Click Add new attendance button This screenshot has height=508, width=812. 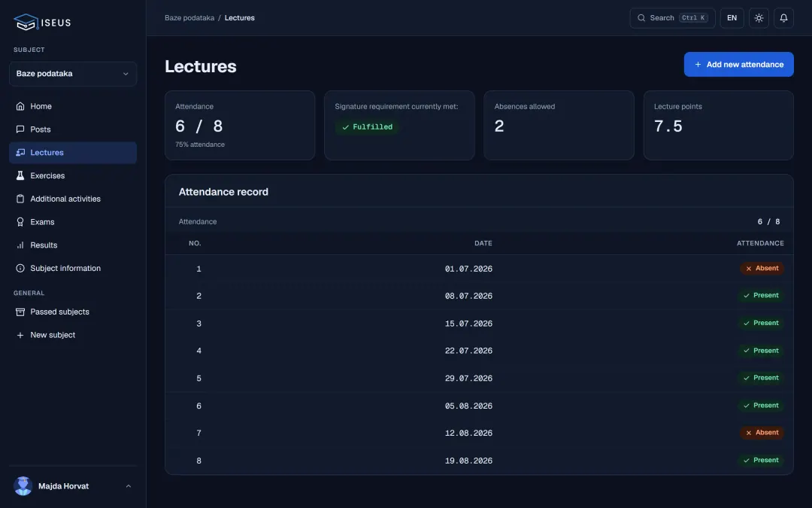pyautogui.click(x=738, y=64)
